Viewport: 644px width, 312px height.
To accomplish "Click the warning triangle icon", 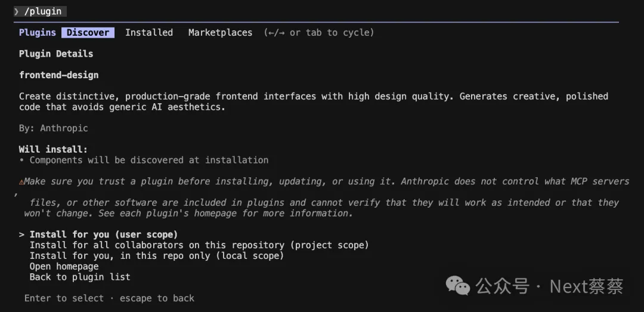I will tap(21, 181).
